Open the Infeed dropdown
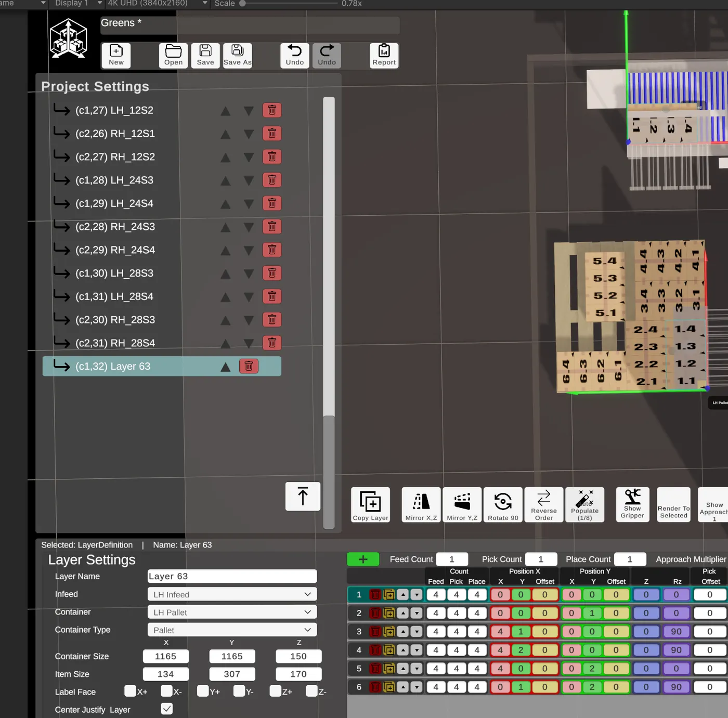The height and width of the screenshot is (718, 728). tap(232, 594)
